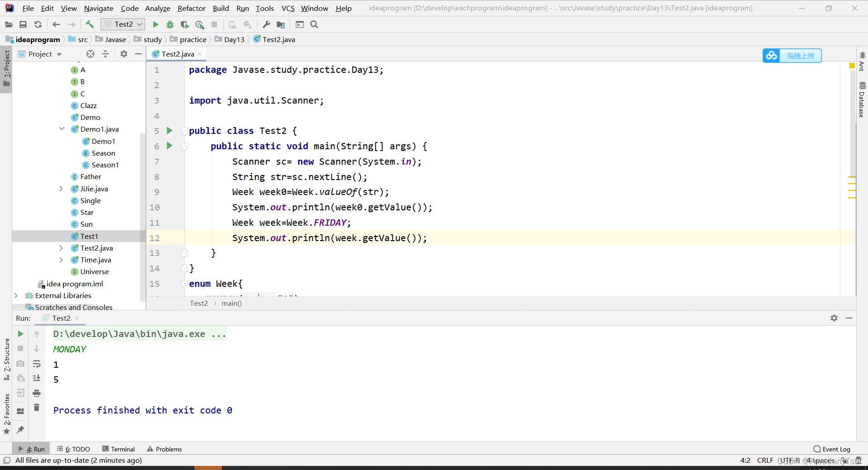Click the Synchronize refresh toolbar icon
Screen dimensions: 868x470
(38, 24)
